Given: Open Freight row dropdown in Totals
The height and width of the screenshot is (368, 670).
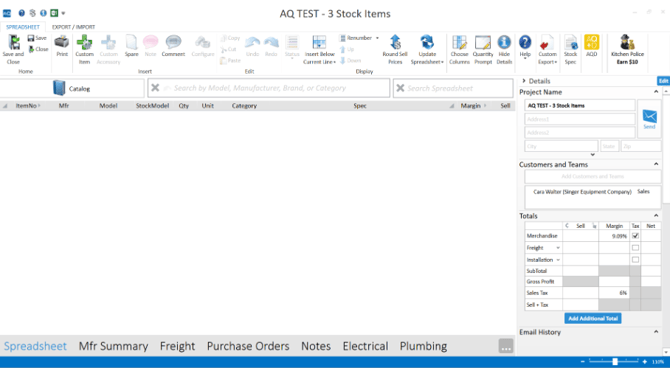Looking at the screenshot, I should (558, 248).
